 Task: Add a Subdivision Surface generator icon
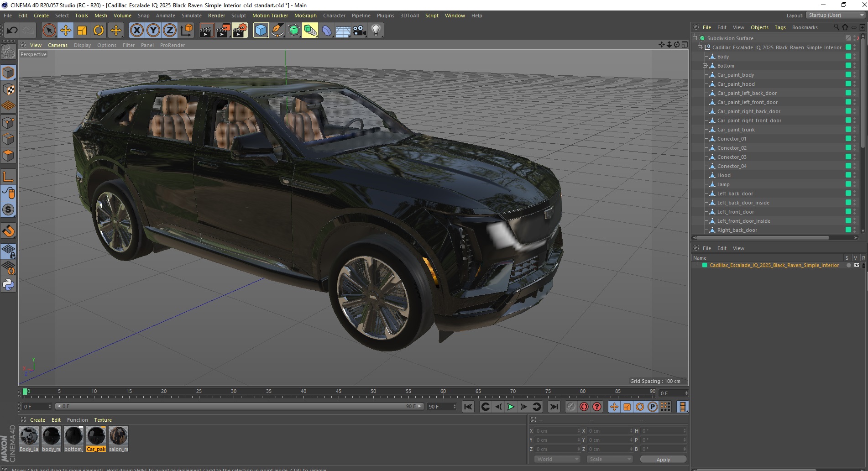294,31
